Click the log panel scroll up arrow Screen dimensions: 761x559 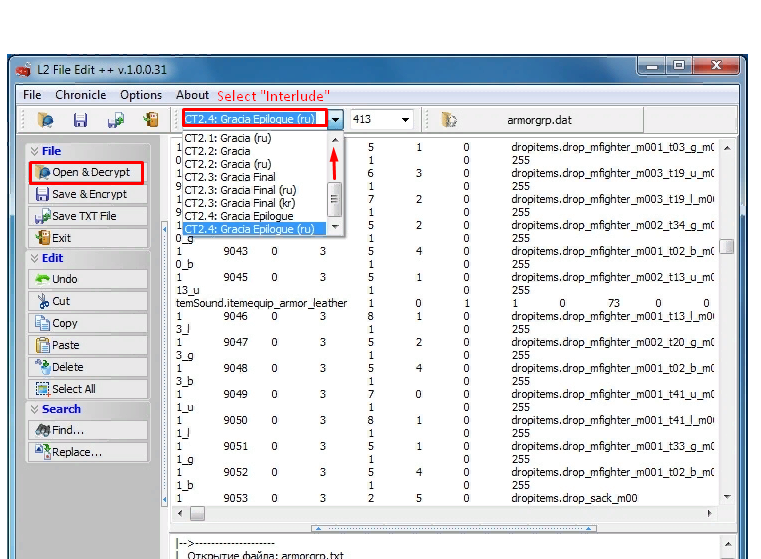[728, 544]
